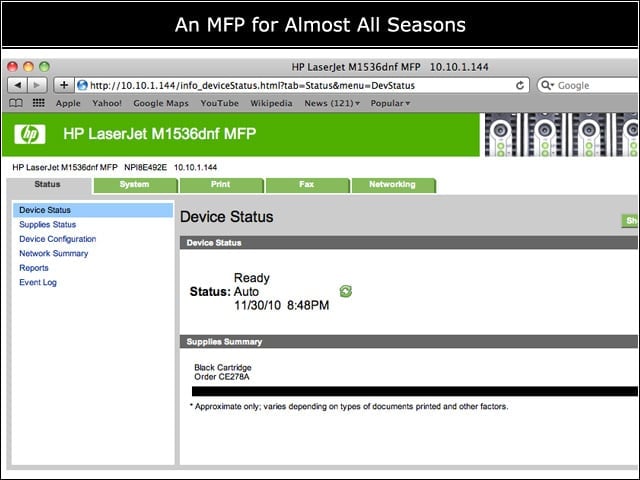640x480 pixels.
Task: Open Event Log in the sidebar
Action: [x=38, y=282]
